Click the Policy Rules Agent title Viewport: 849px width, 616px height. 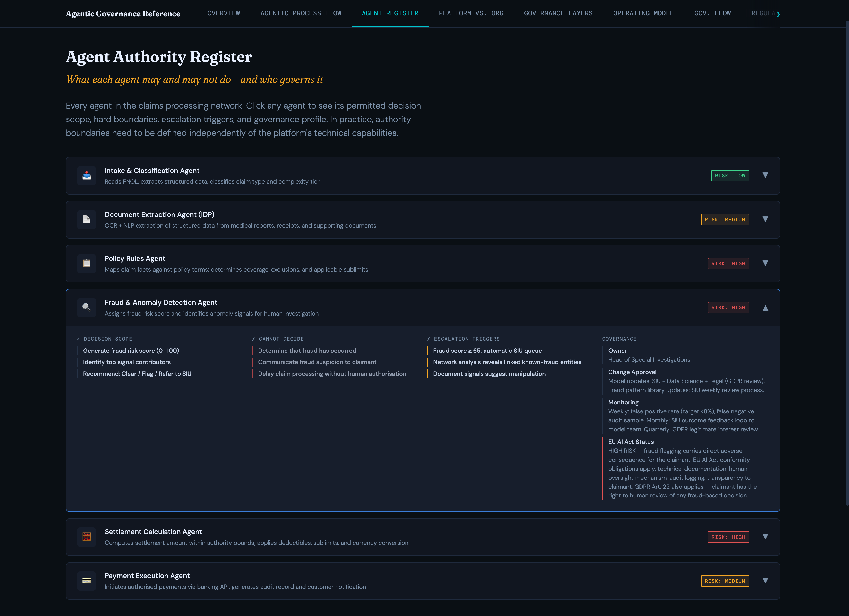[x=135, y=259]
